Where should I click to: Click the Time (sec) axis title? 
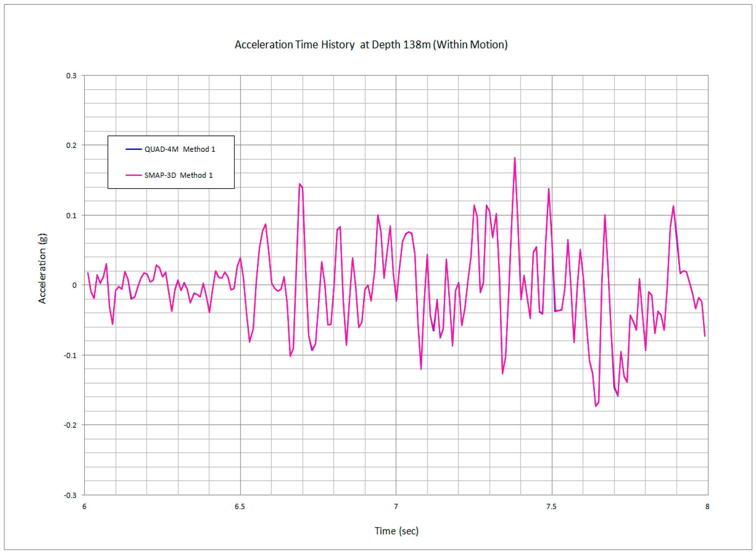click(396, 531)
